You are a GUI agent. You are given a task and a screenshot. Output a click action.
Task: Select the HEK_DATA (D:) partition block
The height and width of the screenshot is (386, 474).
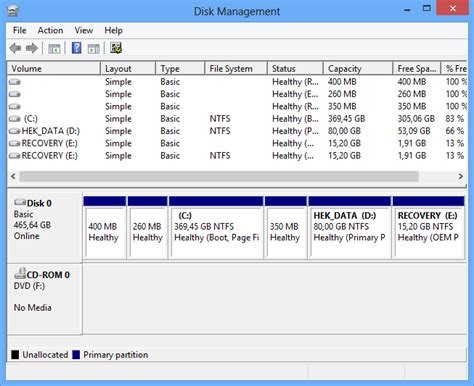[x=350, y=228]
